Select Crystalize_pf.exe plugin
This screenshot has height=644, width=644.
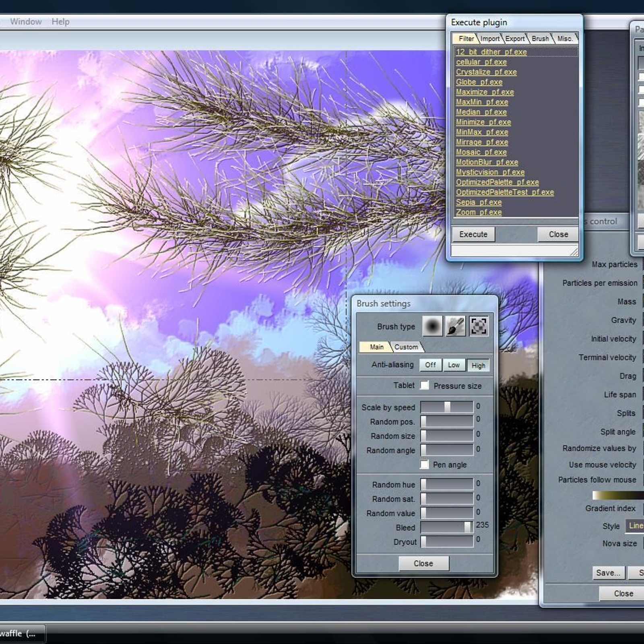tap(486, 72)
